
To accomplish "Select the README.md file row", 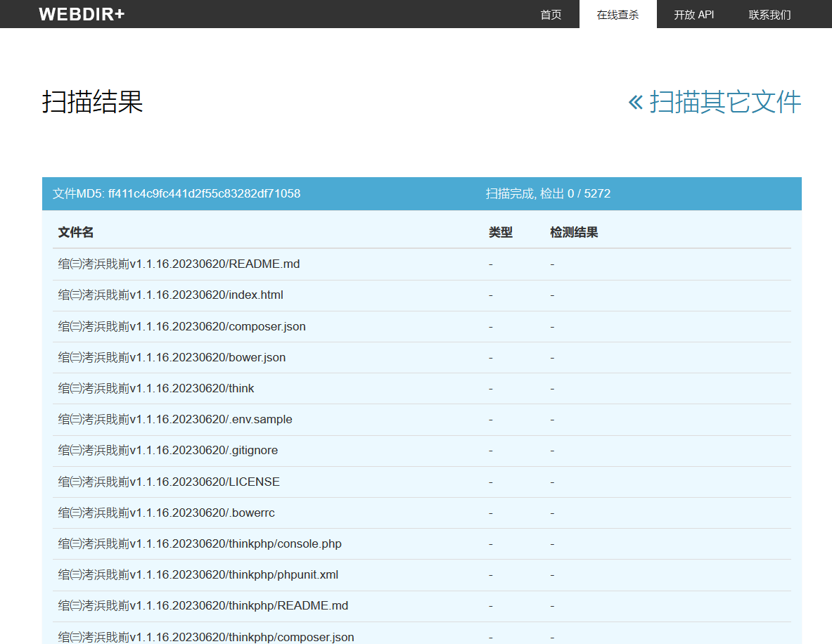I will [179, 264].
